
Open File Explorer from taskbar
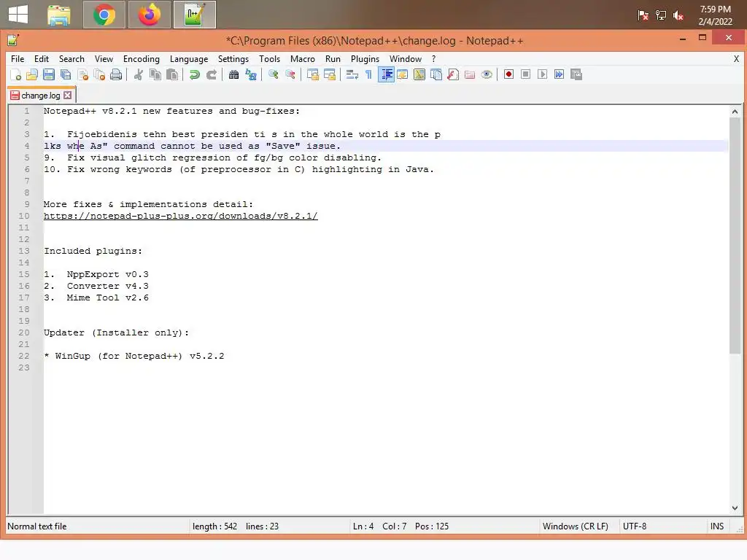click(59, 15)
